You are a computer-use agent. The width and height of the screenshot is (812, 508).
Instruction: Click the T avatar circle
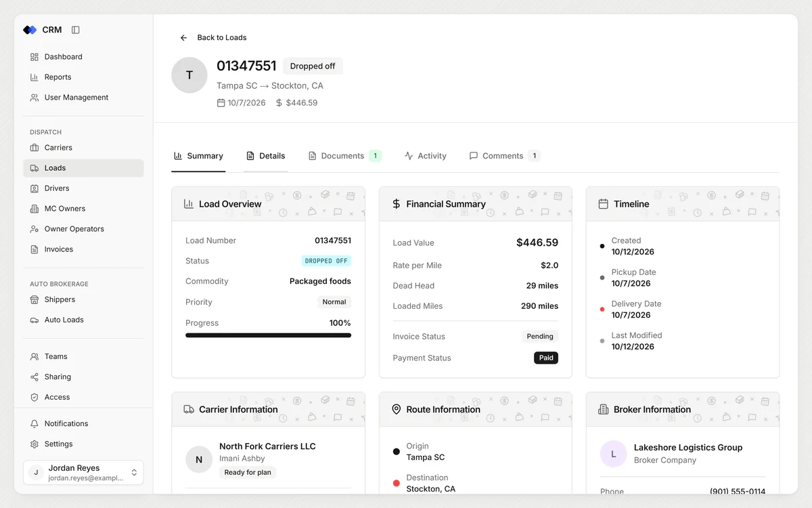tap(189, 75)
